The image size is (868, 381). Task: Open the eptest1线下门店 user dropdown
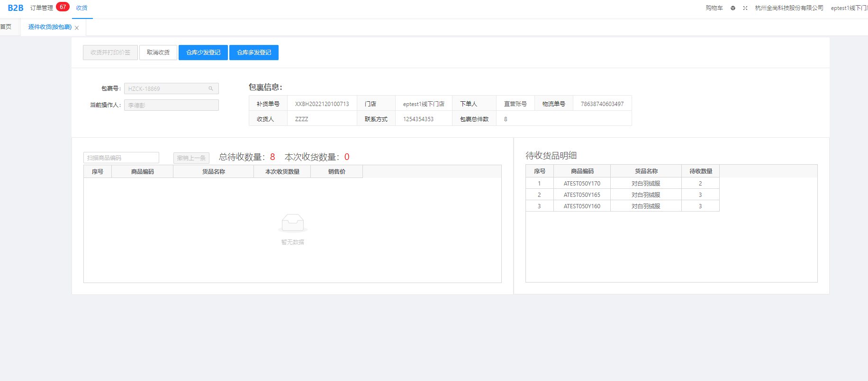[x=849, y=8]
